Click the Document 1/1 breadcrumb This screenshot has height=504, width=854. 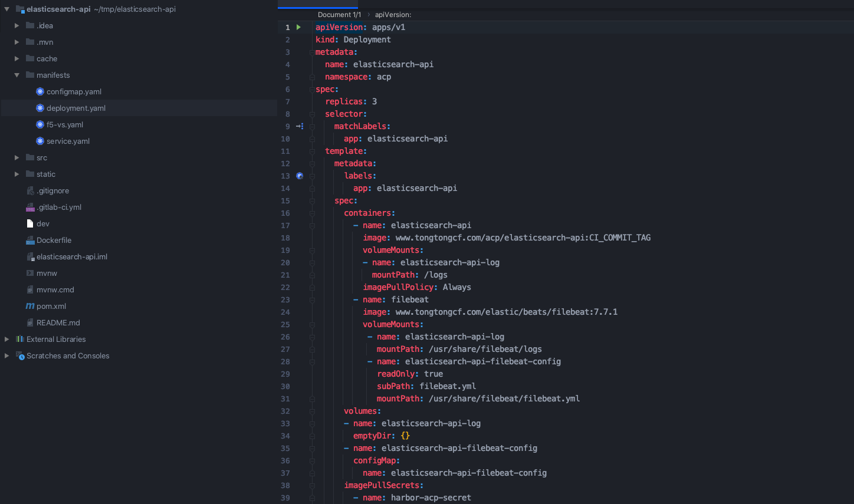coord(339,15)
